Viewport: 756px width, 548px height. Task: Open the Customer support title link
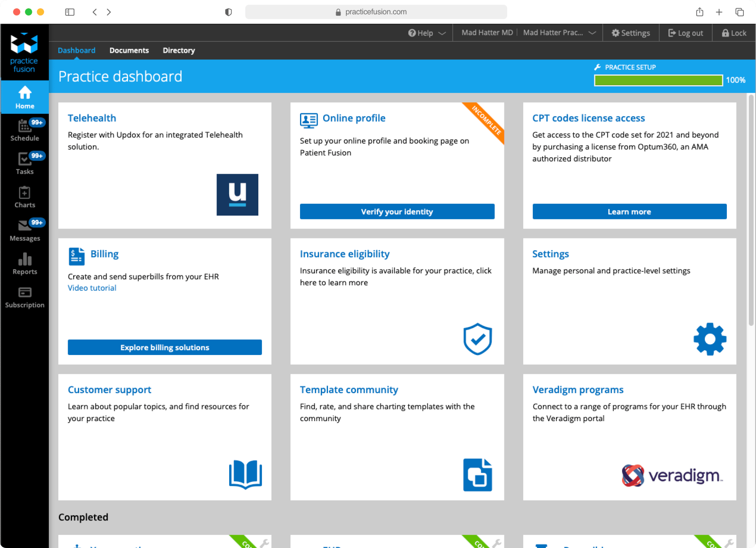tap(109, 390)
